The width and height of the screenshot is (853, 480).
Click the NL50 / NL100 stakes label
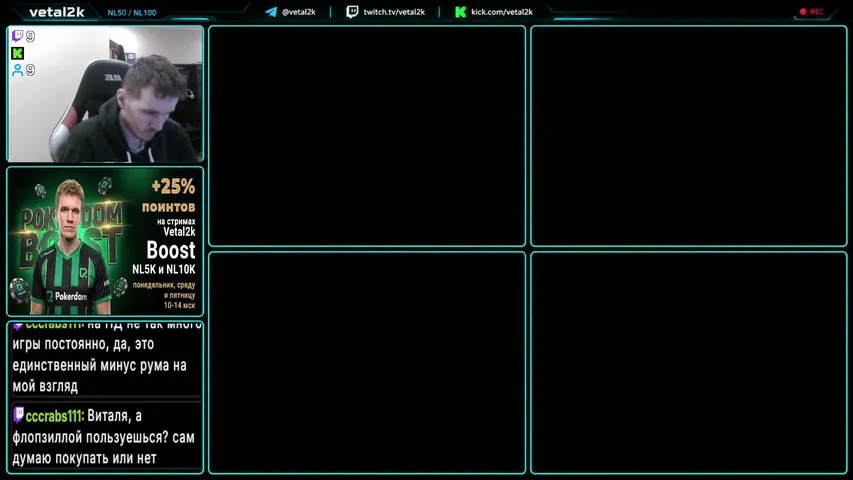click(x=132, y=13)
